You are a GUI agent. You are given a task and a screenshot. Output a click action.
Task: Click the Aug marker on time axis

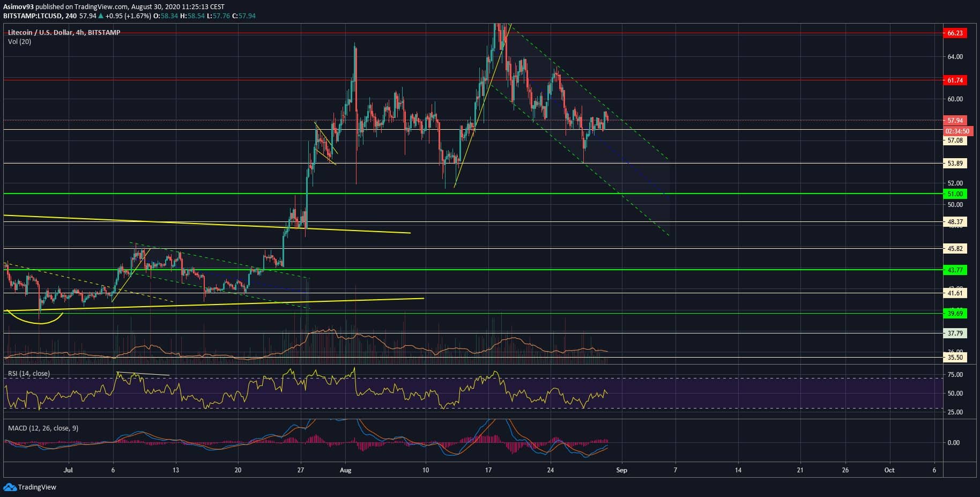click(x=346, y=470)
